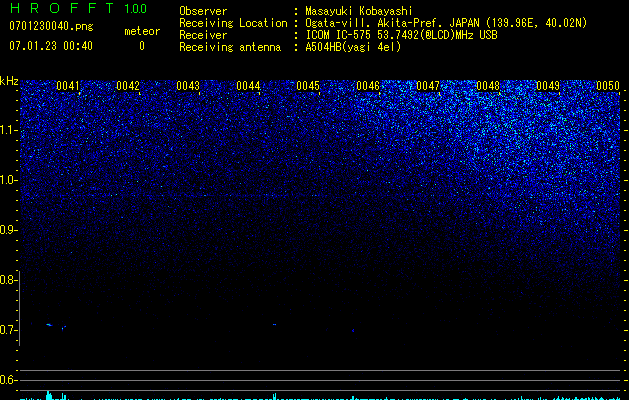Click the date stamp 07.01.23 00:40
The image size is (629, 400).
click(51, 46)
